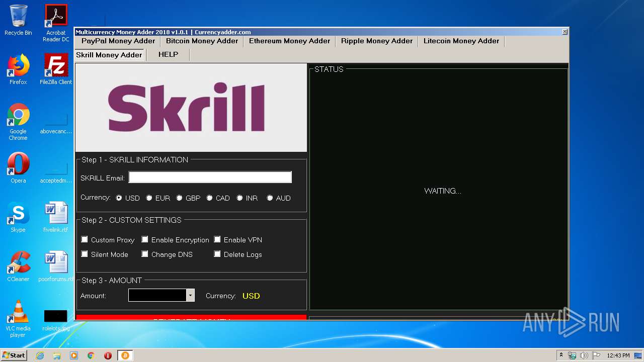
Task: Check the Delete Logs option
Action: 217,254
